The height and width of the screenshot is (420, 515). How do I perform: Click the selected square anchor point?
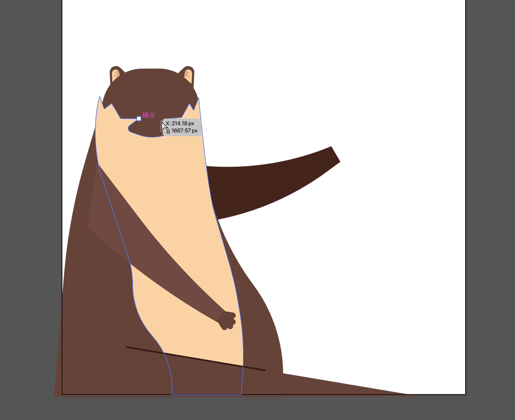[x=139, y=119]
